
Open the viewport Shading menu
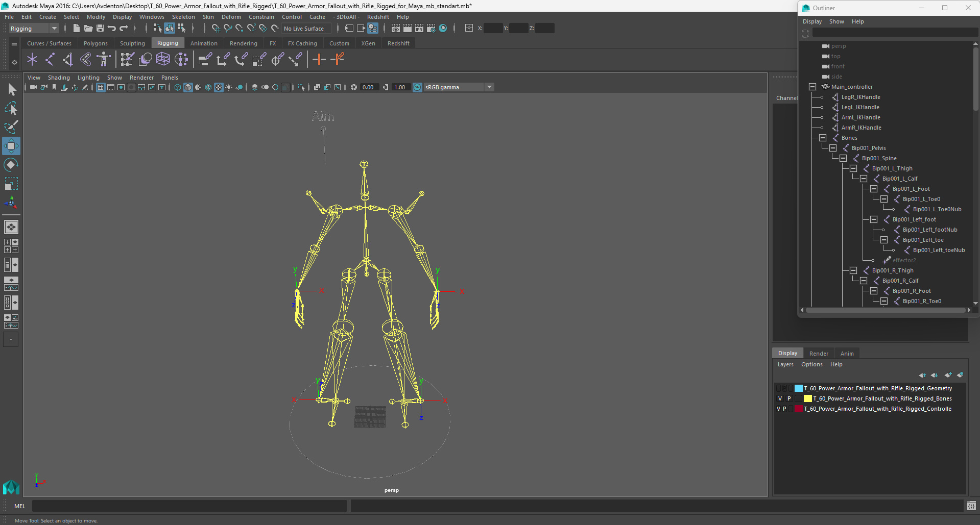[59, 78]
